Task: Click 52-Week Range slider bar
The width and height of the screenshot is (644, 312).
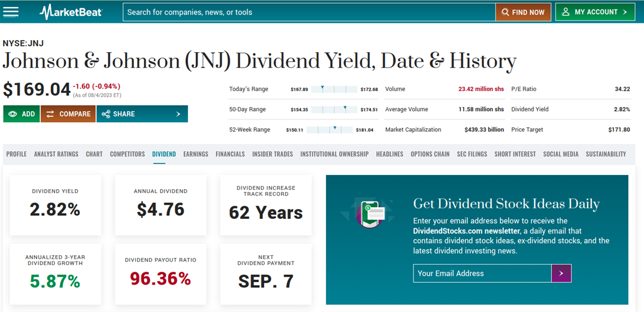Action: tap(330, 130)
